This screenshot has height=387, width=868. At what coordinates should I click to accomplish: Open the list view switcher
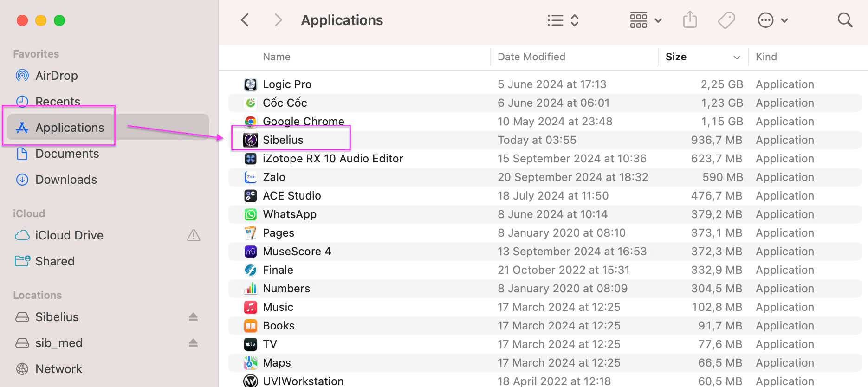tap(563, 20)
